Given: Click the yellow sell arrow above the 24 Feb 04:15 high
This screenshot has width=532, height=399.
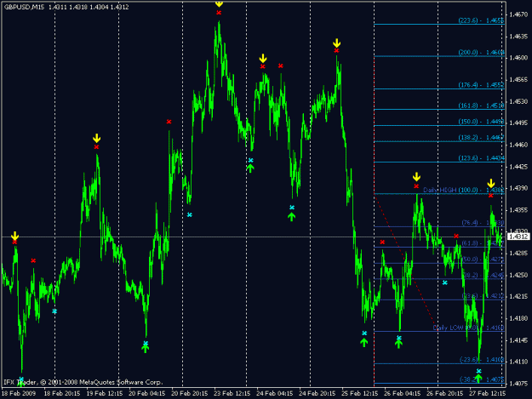Looking at the screenshot, I should click(x=263, y=59).
